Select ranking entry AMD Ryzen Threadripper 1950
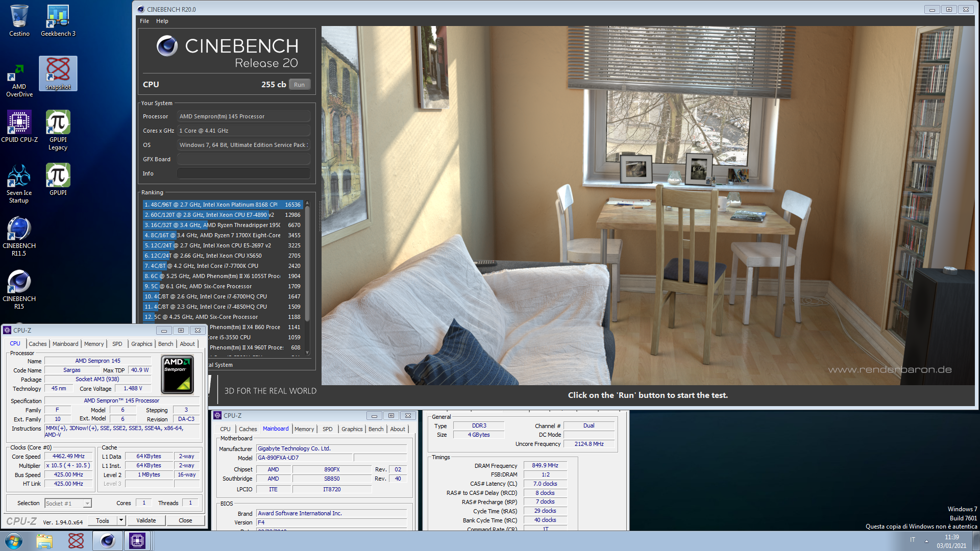980x551 pixels. point(223,225)
